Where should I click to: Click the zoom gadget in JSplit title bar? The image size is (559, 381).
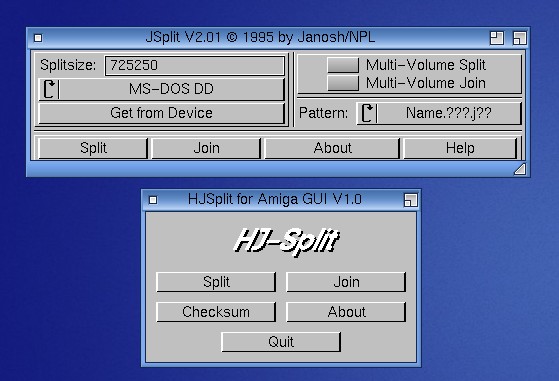click(497, 38)
